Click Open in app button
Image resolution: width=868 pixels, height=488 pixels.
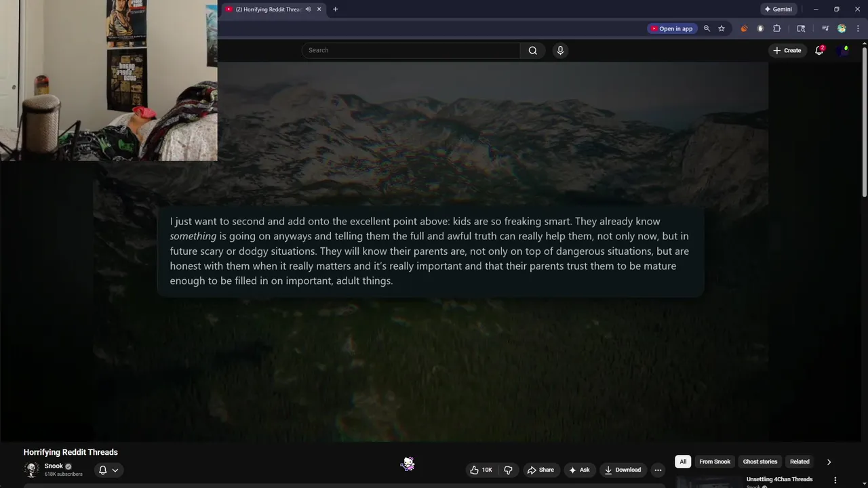(x=671, y=28)
